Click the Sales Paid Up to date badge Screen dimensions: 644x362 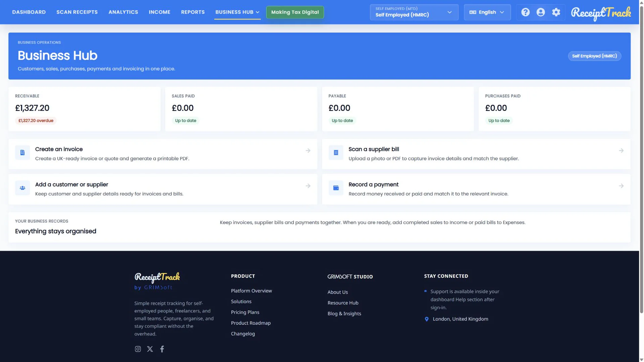pos(185,121)
